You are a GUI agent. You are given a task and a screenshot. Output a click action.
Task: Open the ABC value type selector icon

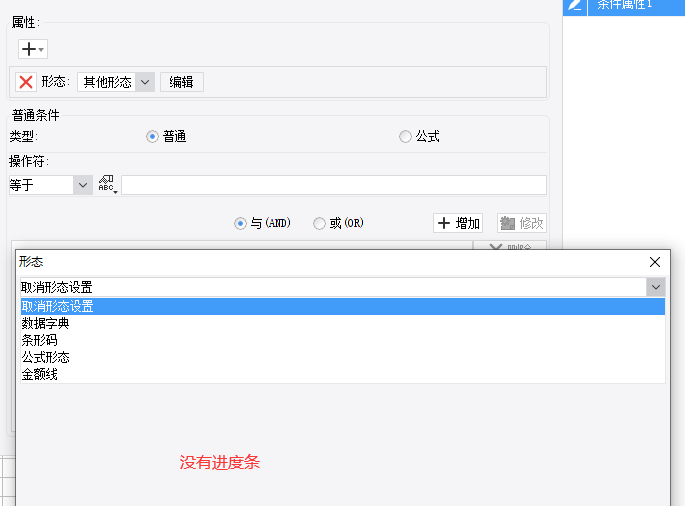point(107,185)
